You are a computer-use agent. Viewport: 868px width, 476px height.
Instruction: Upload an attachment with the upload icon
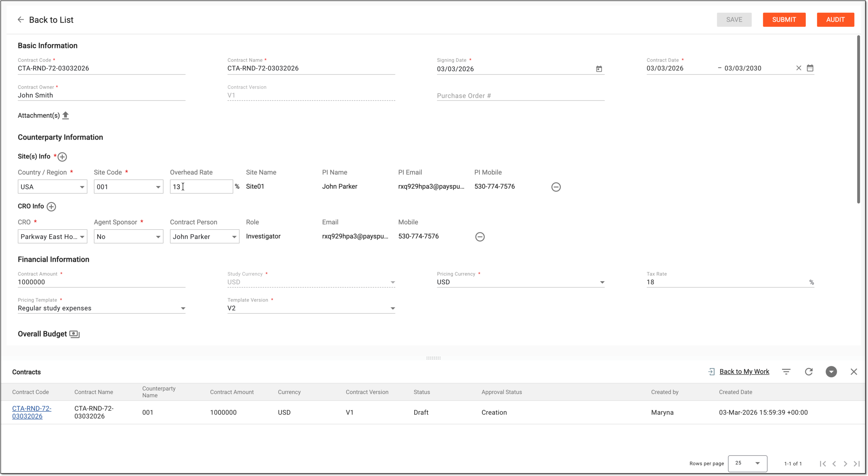(66, 115)
